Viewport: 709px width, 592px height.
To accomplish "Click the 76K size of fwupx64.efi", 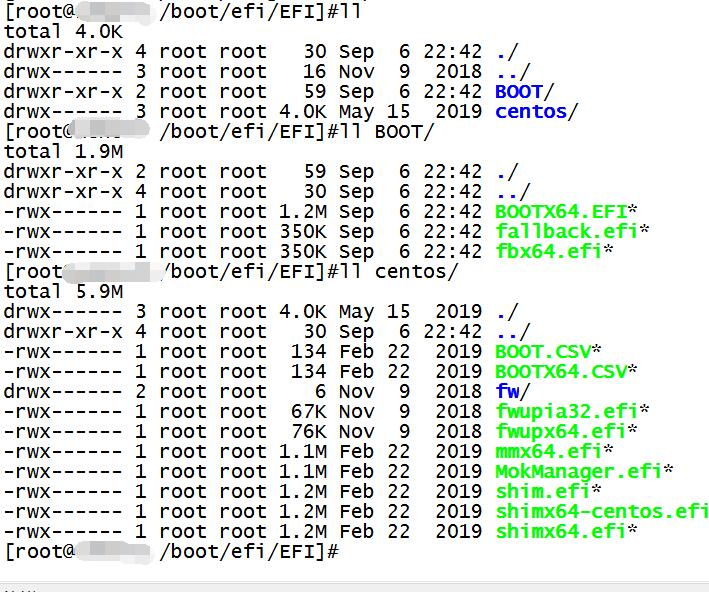I will (308, 431).
